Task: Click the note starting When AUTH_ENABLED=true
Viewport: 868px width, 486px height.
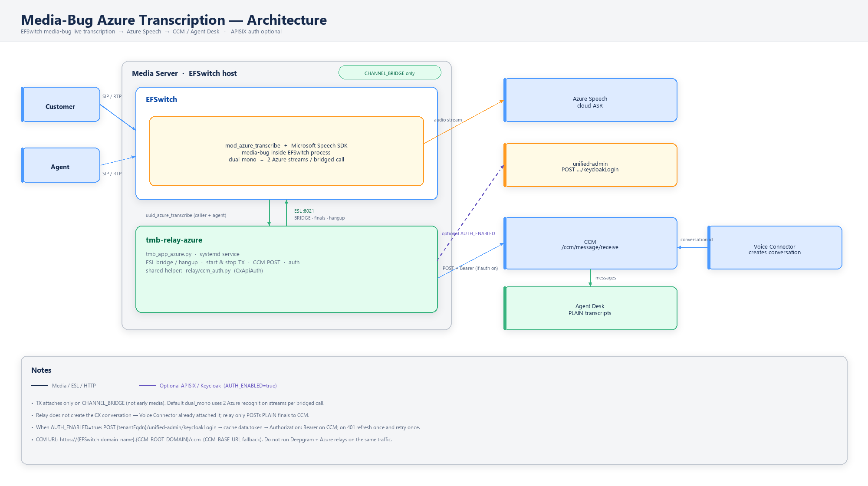Action: (x=226, y=427)
